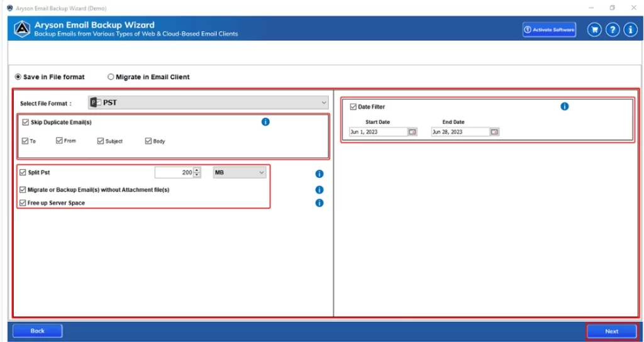
Task: Show info for Skip Duplicate Email(s)
Action: pos(265,122)
